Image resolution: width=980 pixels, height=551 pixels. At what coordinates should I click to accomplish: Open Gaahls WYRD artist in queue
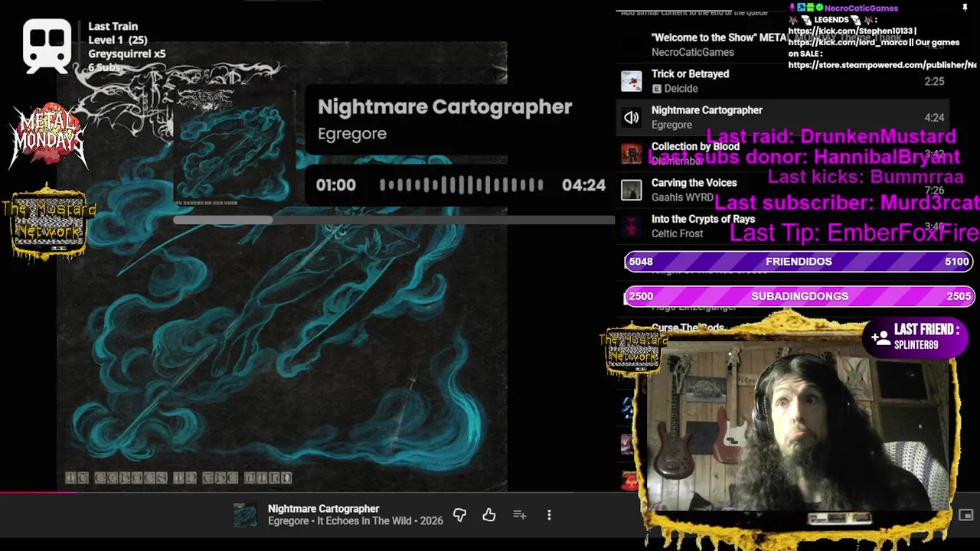coord(682,197)
